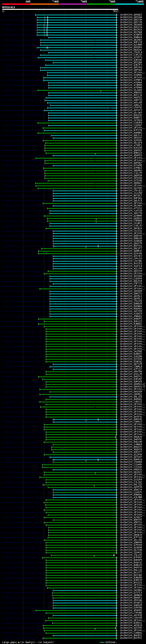Select hit label UniRef100_O23919
This screenshot has width=146, height=644.
tap(131, 120)
